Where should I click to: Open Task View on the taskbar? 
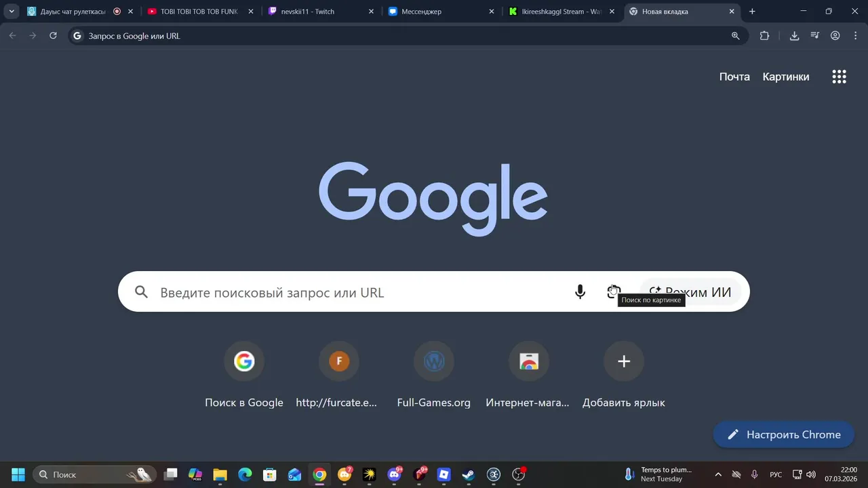170,474
